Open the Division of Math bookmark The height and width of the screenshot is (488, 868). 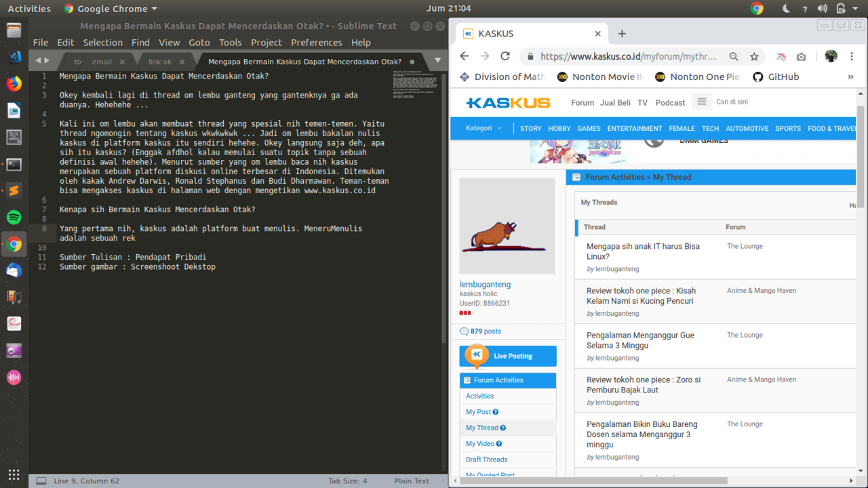point(502,77)
